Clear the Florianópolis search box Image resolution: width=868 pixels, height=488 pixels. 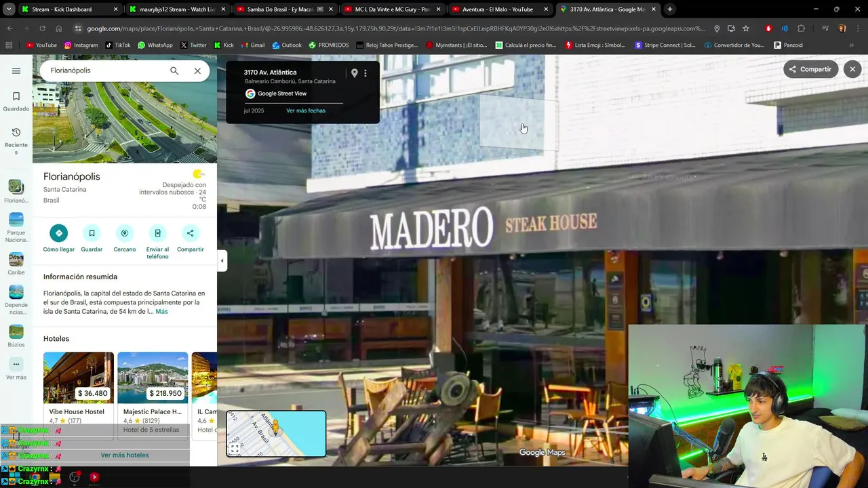pos(197,70)
